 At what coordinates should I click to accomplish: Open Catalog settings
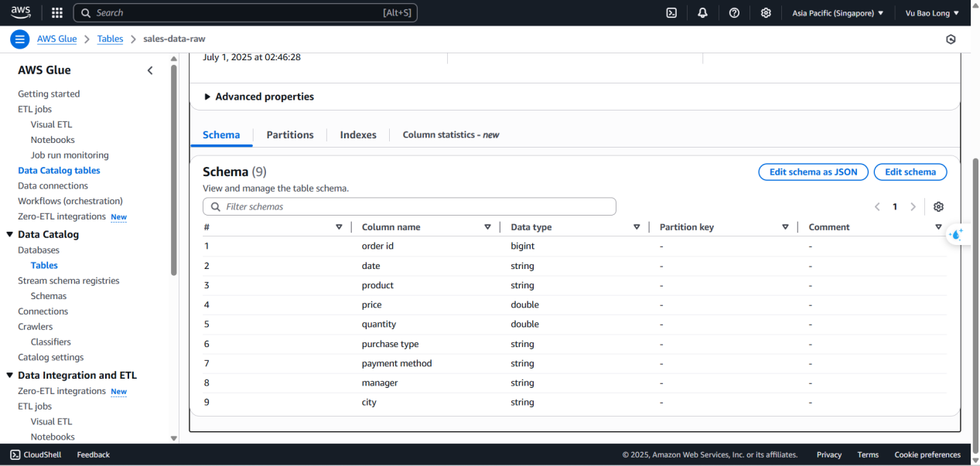click(51, 358)
